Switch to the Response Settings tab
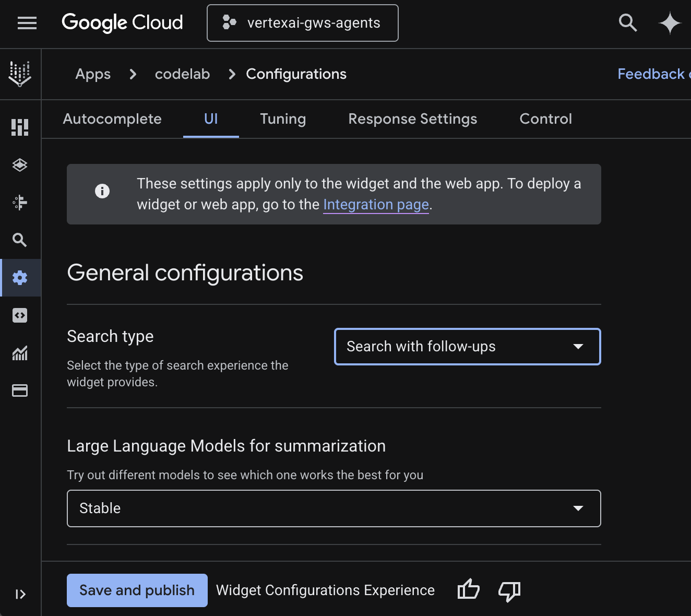 point(412,119)
